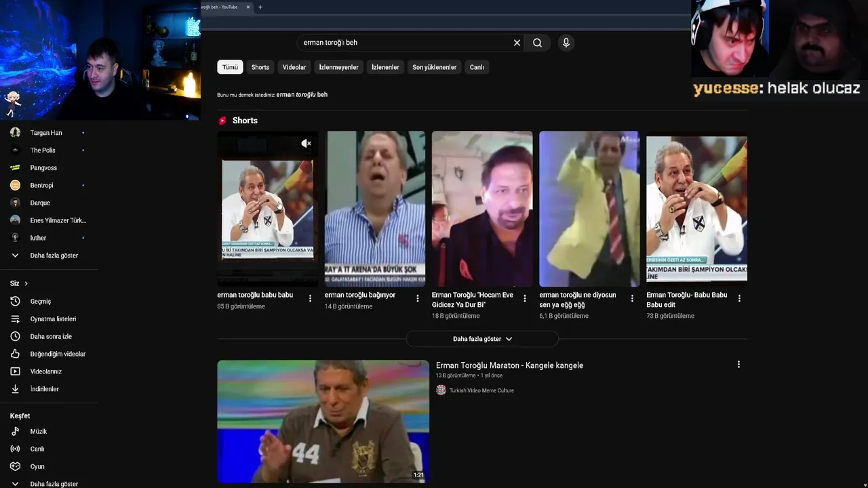Viewport: 868px width, 488px height.
Task: Select the Canlı filter chip
Action: [x=477, y=67]
